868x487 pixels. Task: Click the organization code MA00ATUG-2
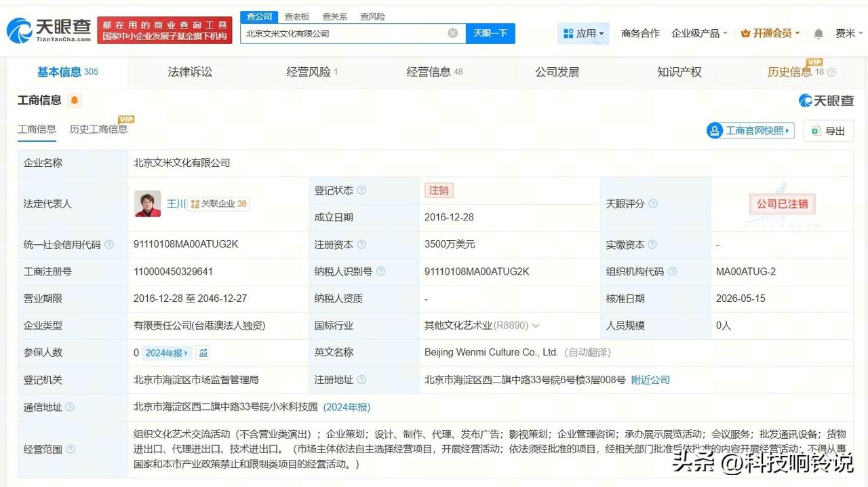coord(746,271)
